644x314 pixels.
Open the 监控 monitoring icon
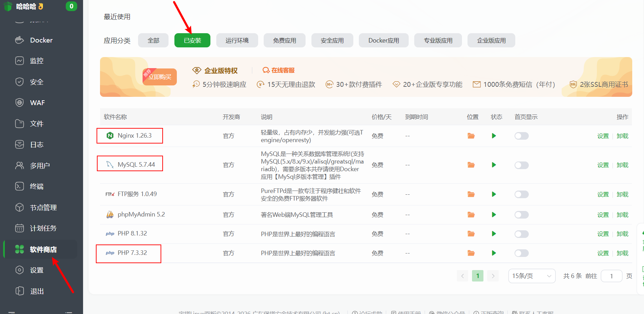point(19,61)
